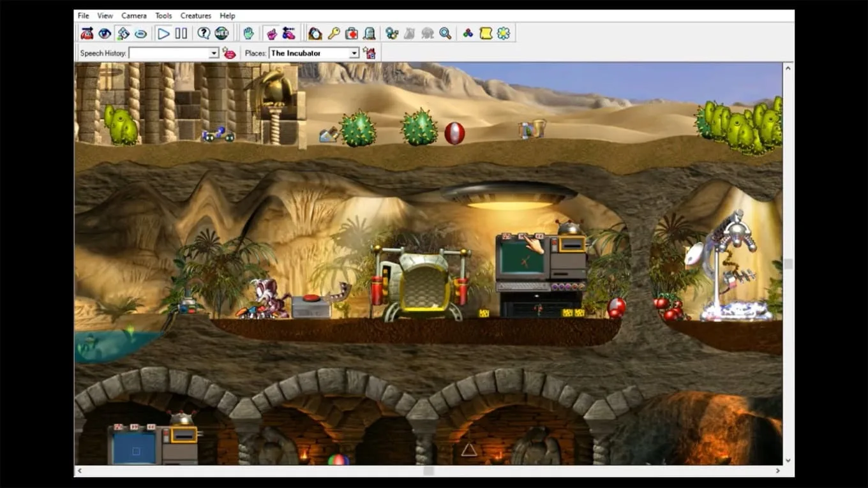Click the house icon beside Places
The image size is (868, 488).
point(370,53)
